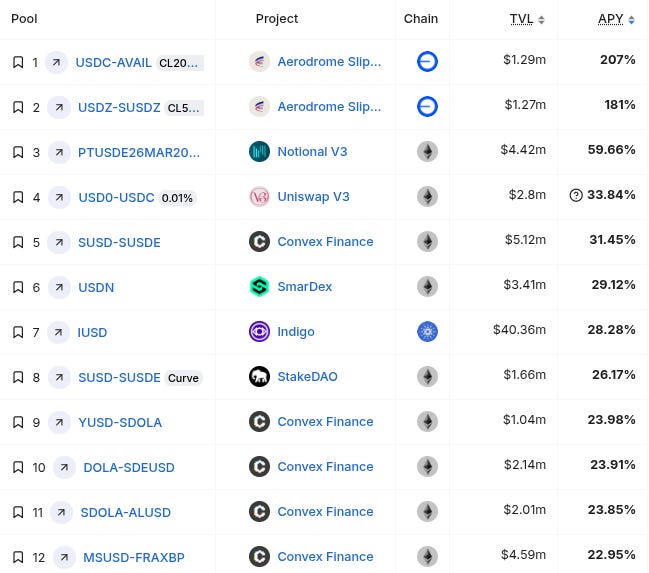
Task: Click the 59.66% APY value
Action: (x=611, y=150)
